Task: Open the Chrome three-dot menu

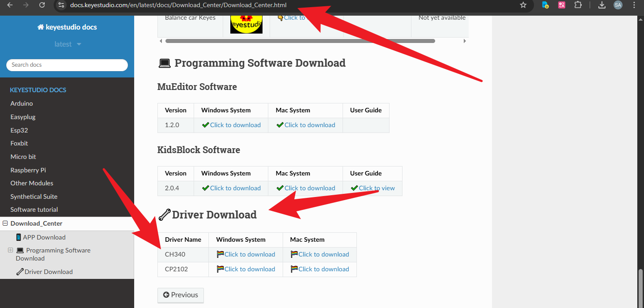Action: [634, 5]
